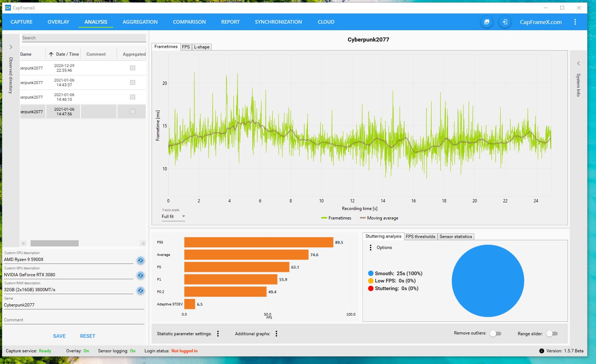Sort records by Date / Time column
Viewport: 596px width, 364px height.
(64, 54)
